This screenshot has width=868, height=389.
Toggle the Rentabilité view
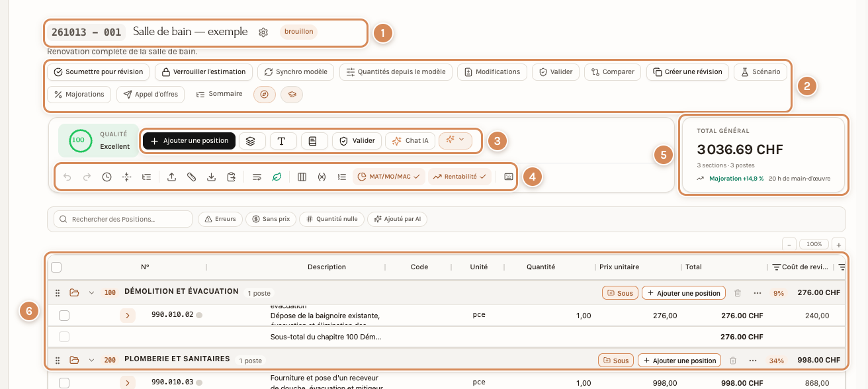tap(460, 177)
